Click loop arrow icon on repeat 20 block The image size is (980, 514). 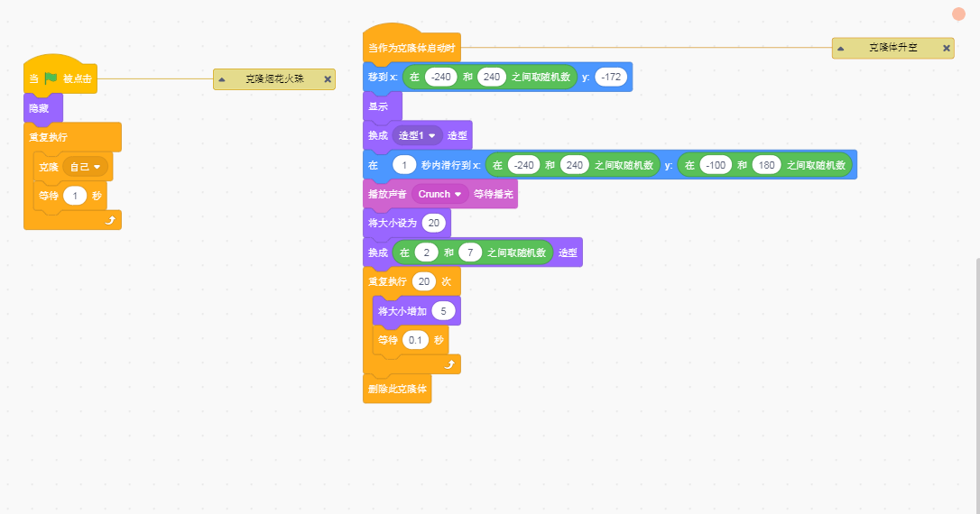coord(449,363)
